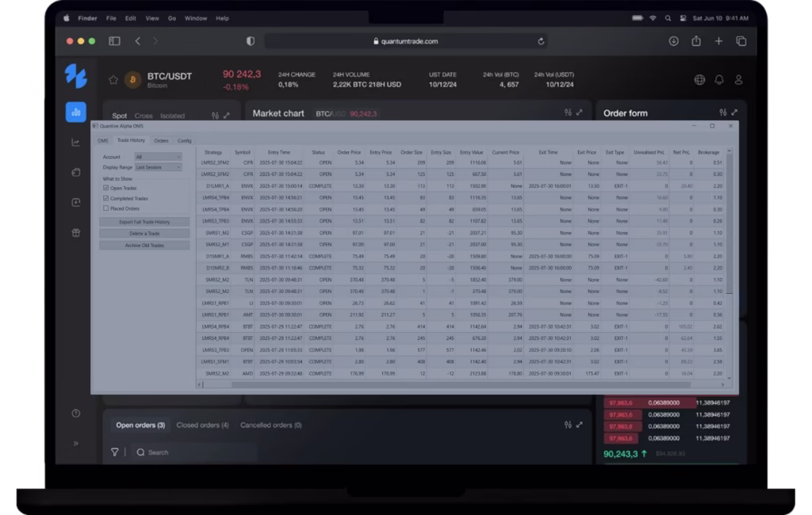
Task: Open the gift rewards icon in sidebar
Action: click(75, 233)
